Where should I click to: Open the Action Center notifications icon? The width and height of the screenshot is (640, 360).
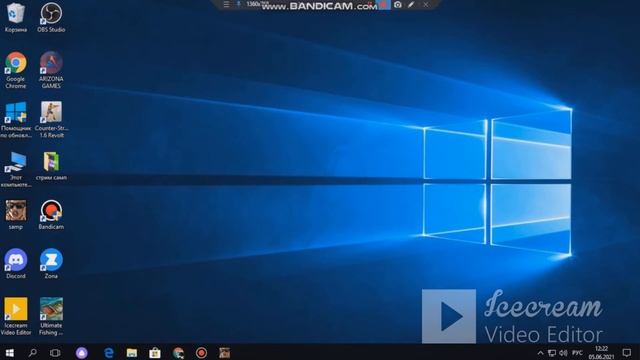[x=627, y=353]
